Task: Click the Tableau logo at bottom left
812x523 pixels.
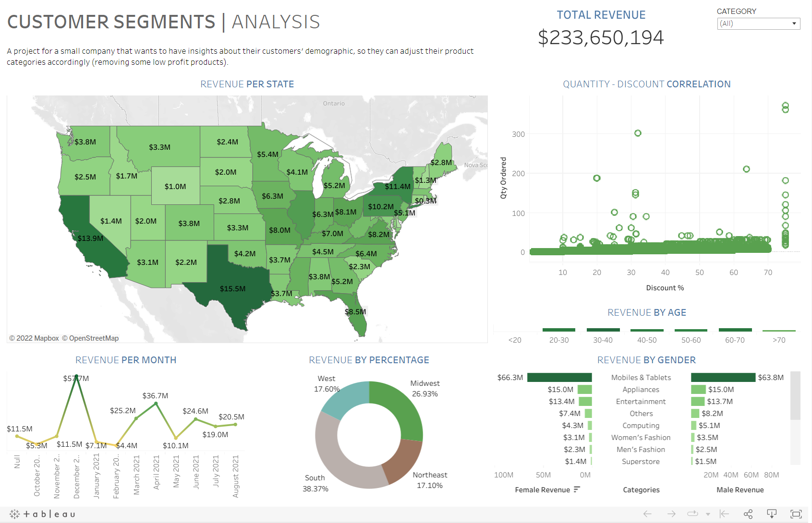Action: tap(42, 514)
